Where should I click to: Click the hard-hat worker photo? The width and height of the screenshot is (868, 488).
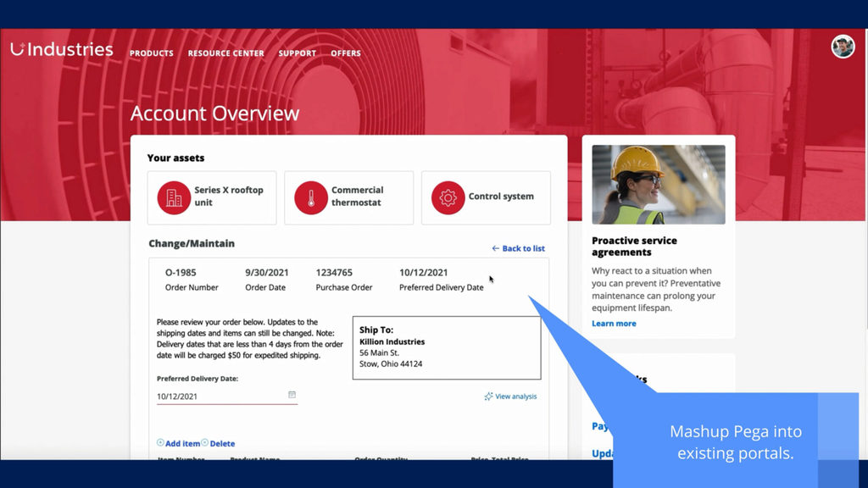(658, 184)
